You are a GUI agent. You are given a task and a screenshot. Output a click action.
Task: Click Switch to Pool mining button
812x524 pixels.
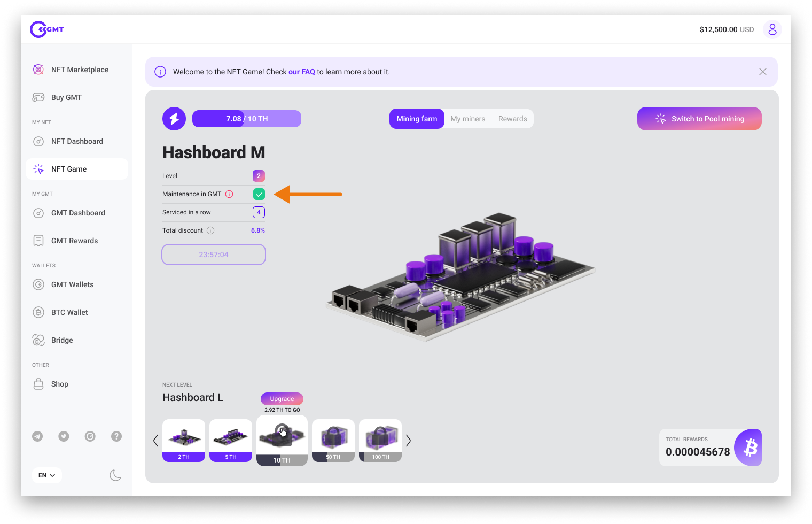tap(699, 119)
